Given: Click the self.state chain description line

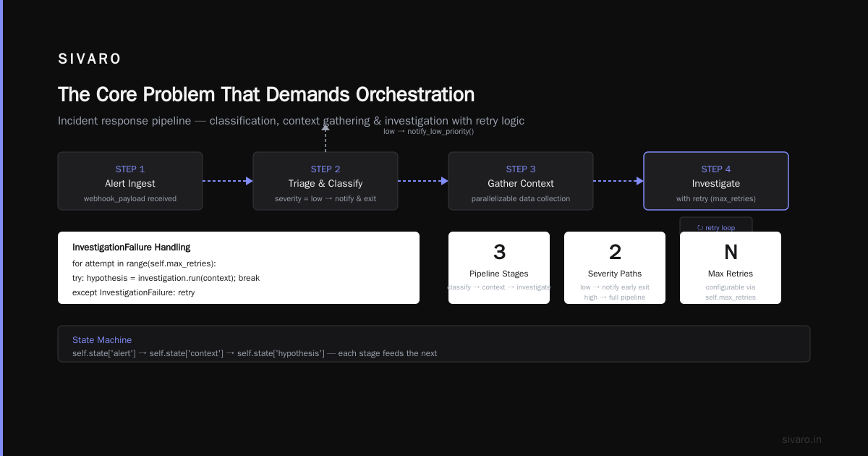Looking at the screenshot, I should pos(255,353).
